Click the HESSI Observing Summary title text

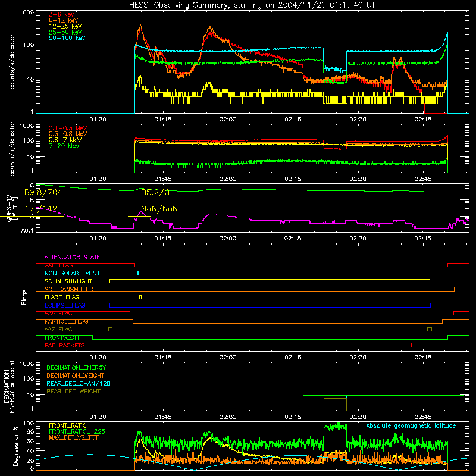(252, 5)
